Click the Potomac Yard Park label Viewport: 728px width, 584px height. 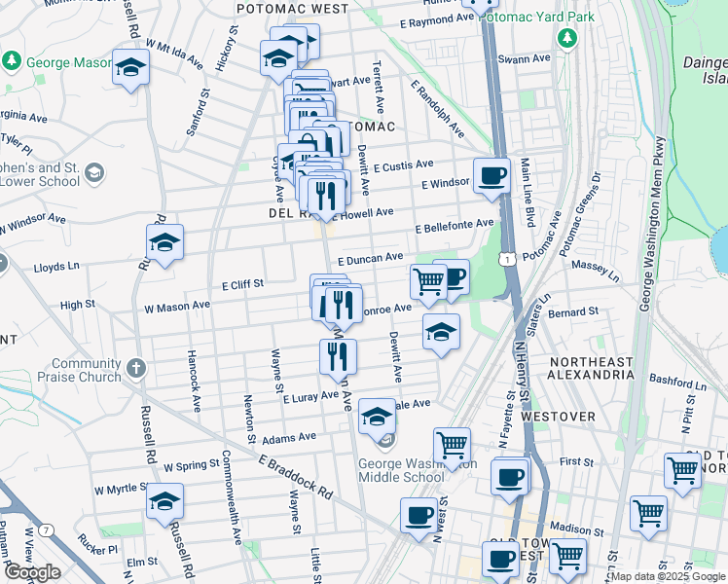pyautogui.click(x=536, y=18)
